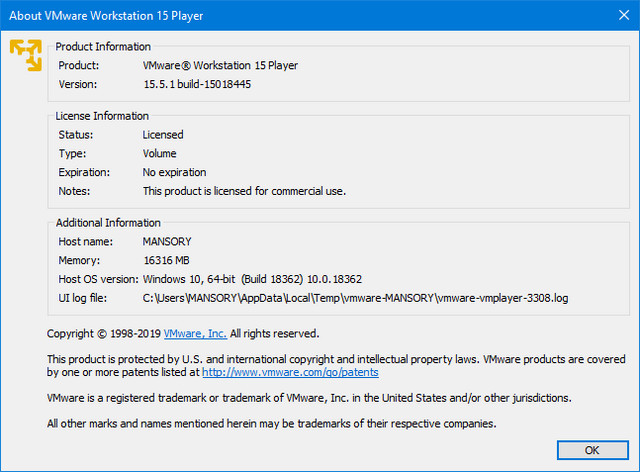Click the VMware logo icon
The image size is (640, 472).
pos(26,55)
